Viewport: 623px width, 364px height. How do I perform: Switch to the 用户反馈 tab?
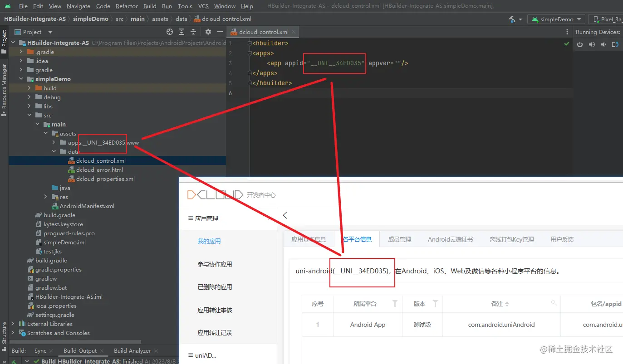point(562,239)
